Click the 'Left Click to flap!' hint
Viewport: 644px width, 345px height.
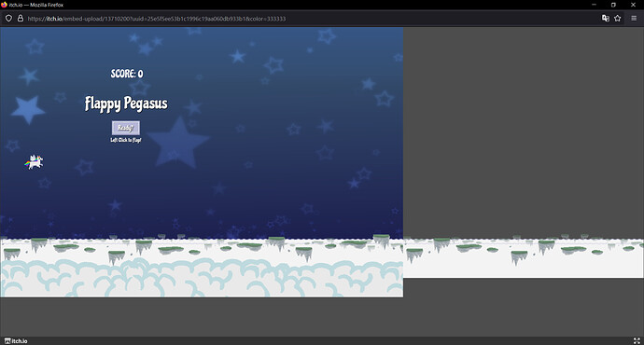pos(126,140)
